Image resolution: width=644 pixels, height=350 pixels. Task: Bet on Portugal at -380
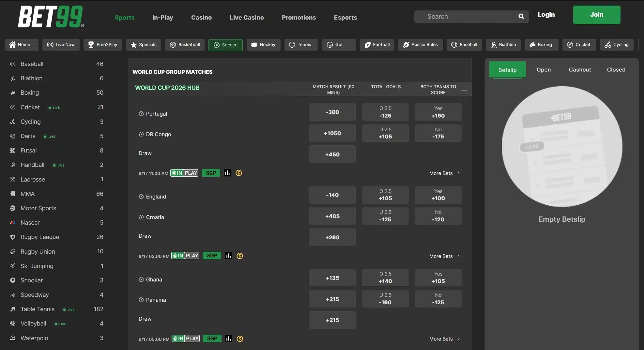[332, 112]
